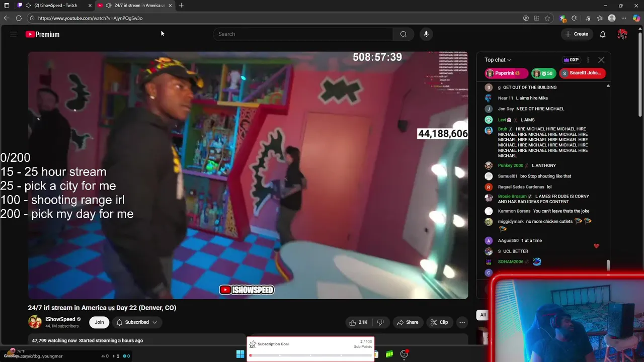644x362 pixels.
Task: Select the All filter chip
Action: tap(482, 315)
